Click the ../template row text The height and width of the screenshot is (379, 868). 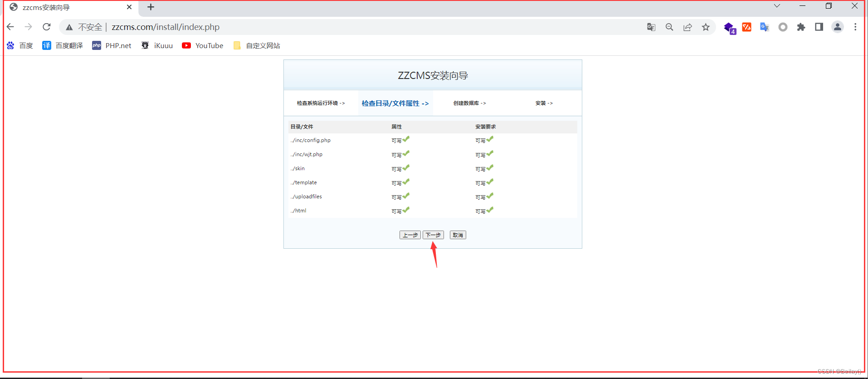[x=303, y=182]
